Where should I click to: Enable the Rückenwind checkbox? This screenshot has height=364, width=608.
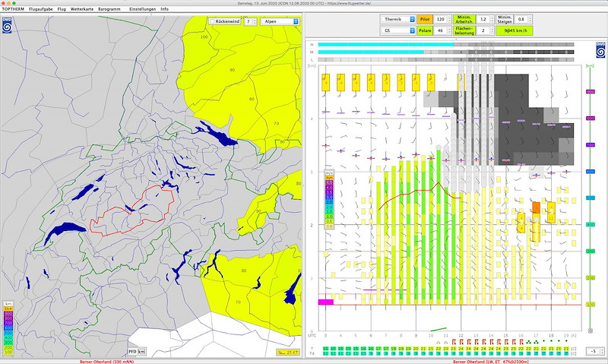(x=212, y=22)
